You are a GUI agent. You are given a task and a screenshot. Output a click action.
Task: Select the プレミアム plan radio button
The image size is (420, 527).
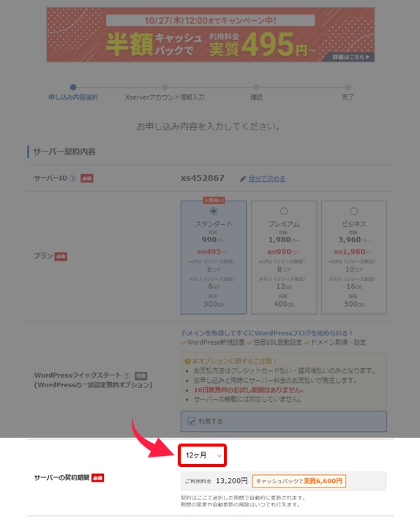click(284, 212)
